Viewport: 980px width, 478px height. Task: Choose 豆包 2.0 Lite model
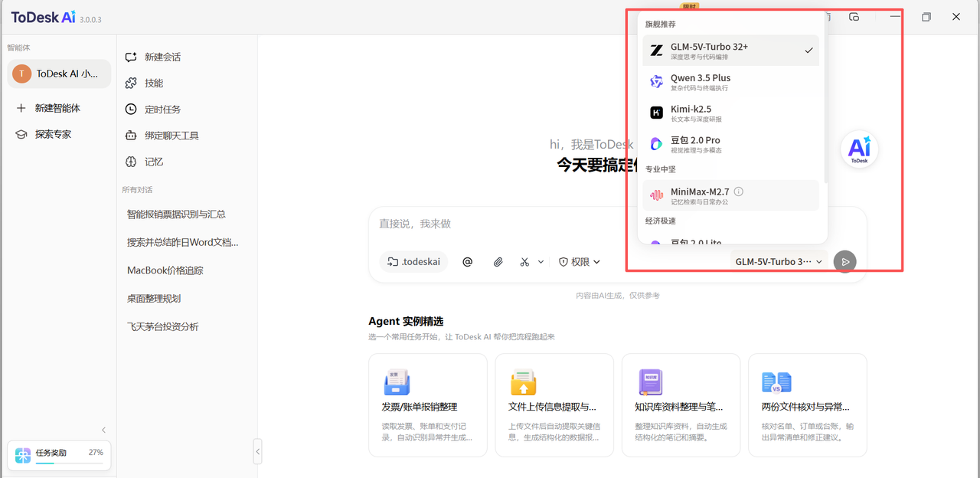731,242
